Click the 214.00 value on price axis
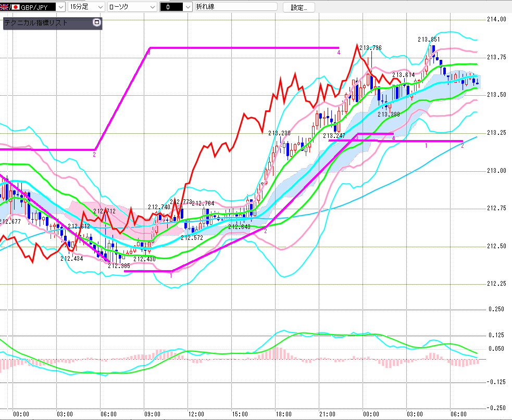The image size is (512, 420). (x=496, y=19)
